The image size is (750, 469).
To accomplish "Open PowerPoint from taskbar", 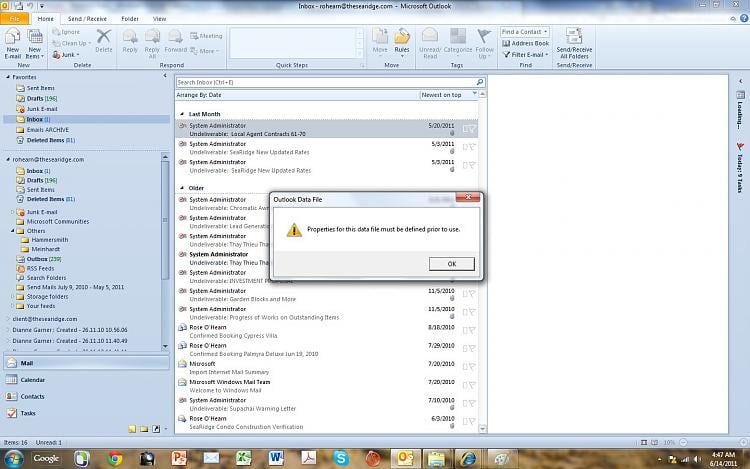I will 179,458.
